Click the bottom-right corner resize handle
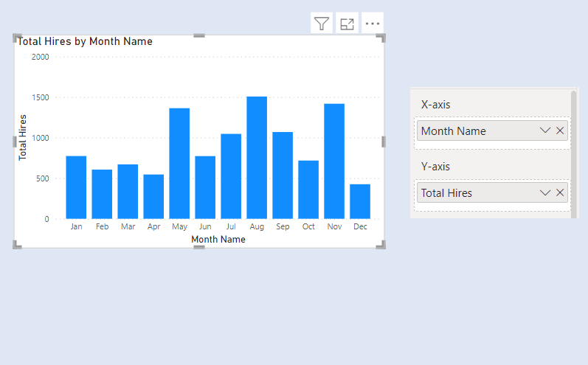Viewport: 588px width, 365px height. [381, 245]
